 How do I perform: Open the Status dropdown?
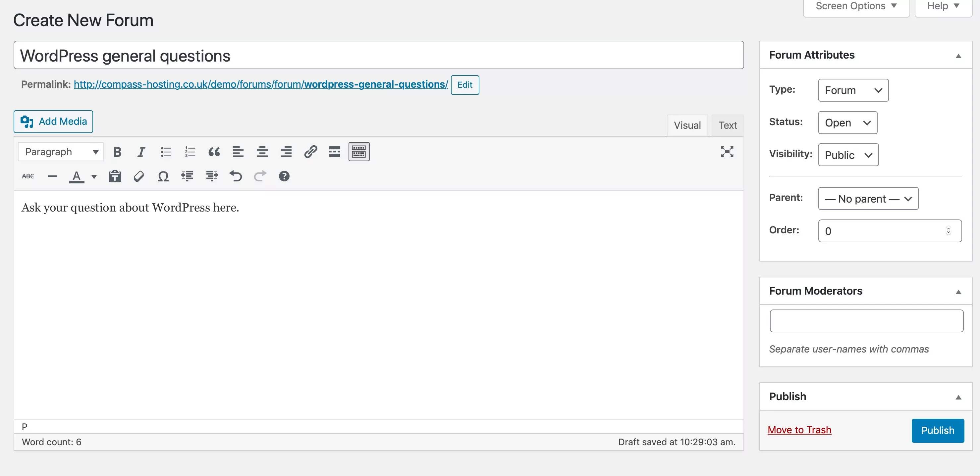[847, 122]
